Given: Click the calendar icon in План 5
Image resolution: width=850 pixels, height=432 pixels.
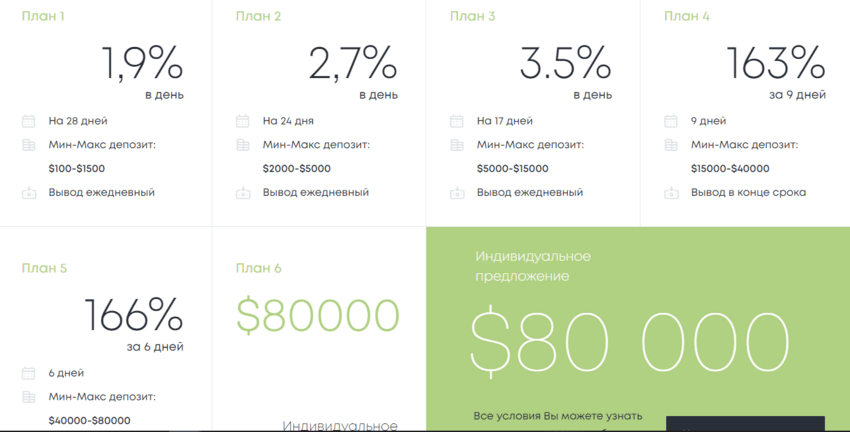Looking at the screenshot, I should click(28, 373).
